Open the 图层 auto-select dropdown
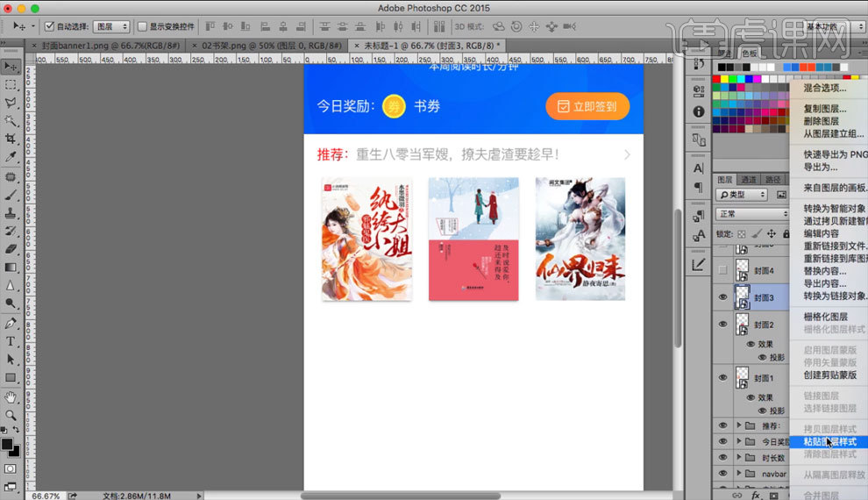 [111, 26]
